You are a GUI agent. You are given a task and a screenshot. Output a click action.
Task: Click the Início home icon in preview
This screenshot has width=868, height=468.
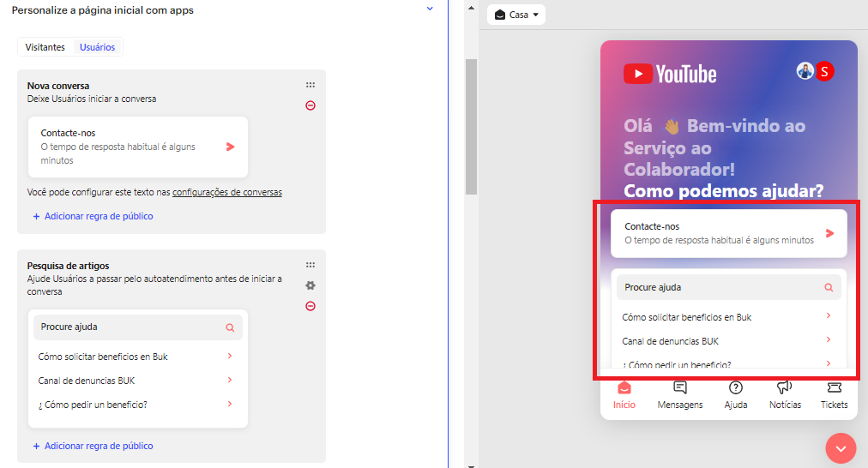[624, 388]
